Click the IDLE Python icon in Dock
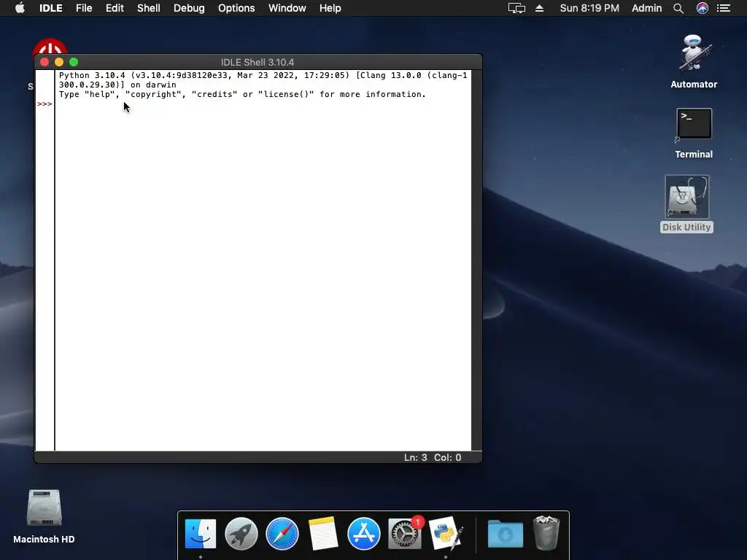This screenshot has height=560, width=747. [x=446, y=533]
